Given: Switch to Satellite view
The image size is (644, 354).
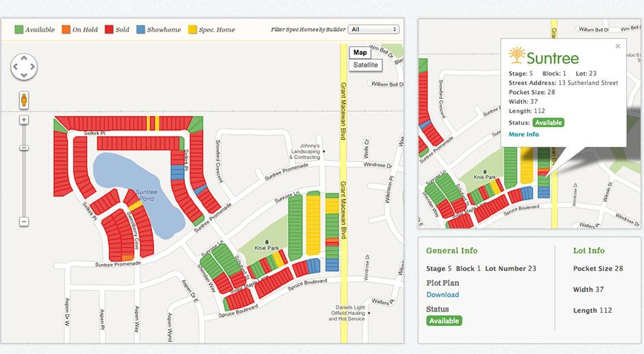Looking at the screenshot, I should click(366, 65).
